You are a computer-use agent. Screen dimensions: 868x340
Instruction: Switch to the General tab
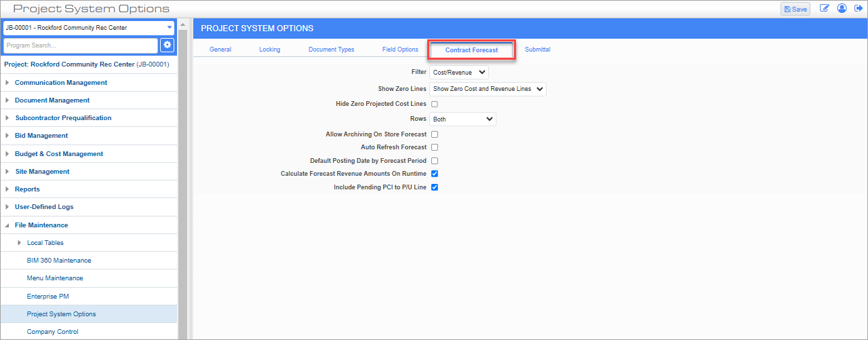[x=220, y=50]
